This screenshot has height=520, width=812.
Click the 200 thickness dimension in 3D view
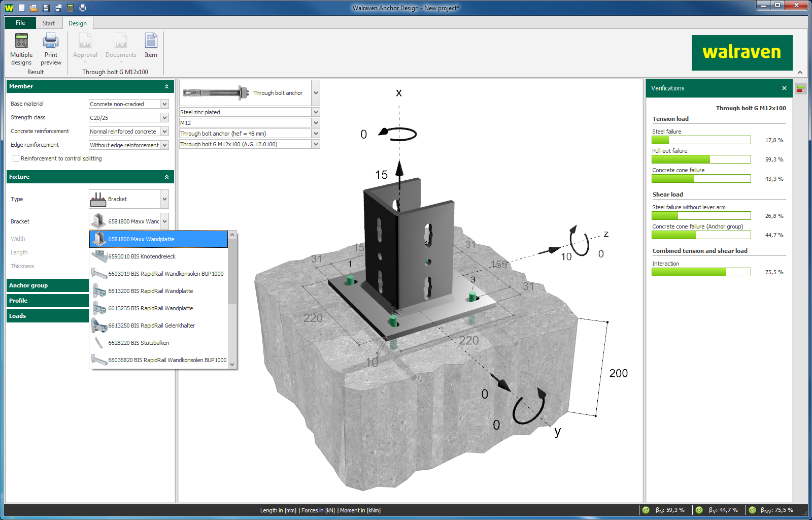[x=619, y=373]
